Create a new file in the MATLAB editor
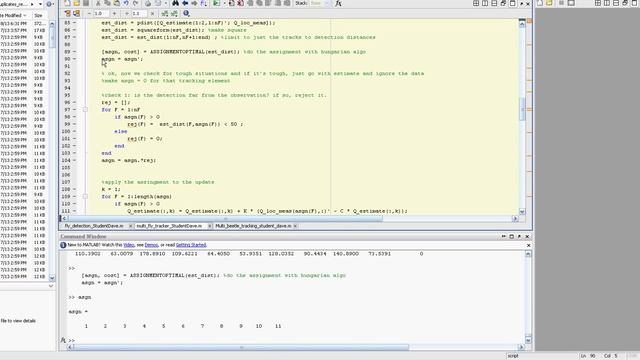This screenshot has width=640, height=360. tap(67, 3)
